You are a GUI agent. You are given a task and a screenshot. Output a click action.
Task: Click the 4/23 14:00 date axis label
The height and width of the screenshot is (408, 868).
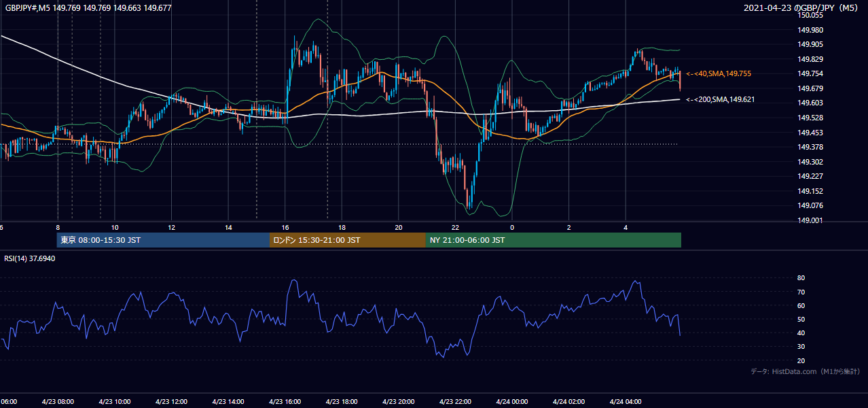[228, 401]
